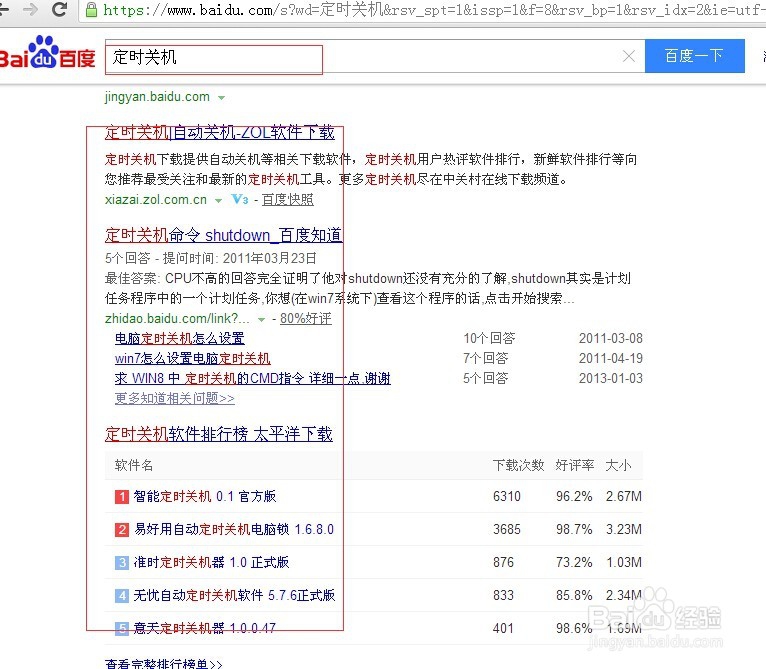Viewport: 766px width, 669px height.
Task: Open 准时定时关机器 1.0 正式版 entry
Action: click(211, 562)
